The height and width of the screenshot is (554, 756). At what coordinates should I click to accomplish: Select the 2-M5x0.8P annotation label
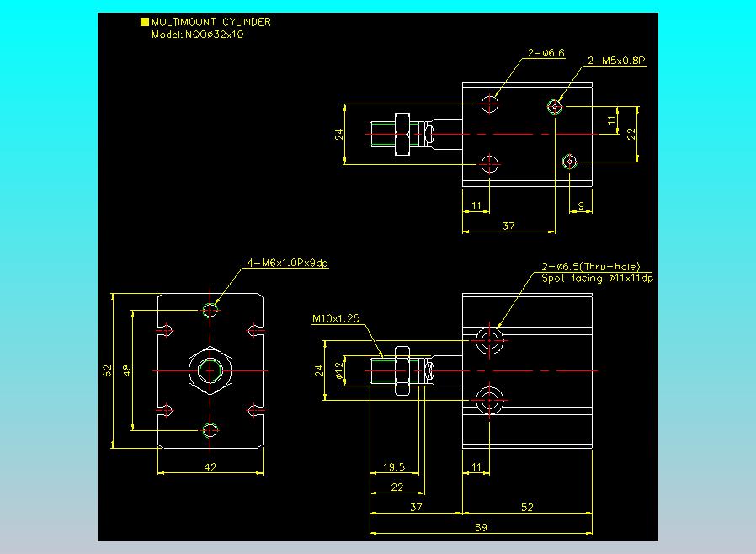click(x=616, y=61)
